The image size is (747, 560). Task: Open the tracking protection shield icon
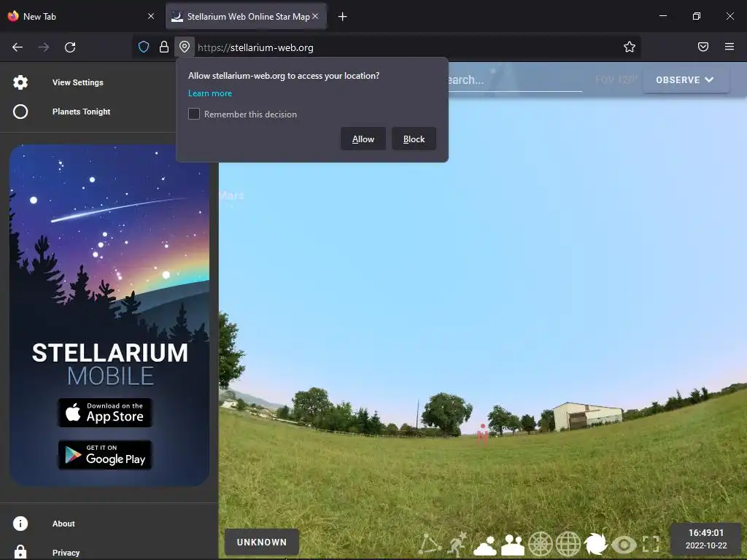coord(144,47)
